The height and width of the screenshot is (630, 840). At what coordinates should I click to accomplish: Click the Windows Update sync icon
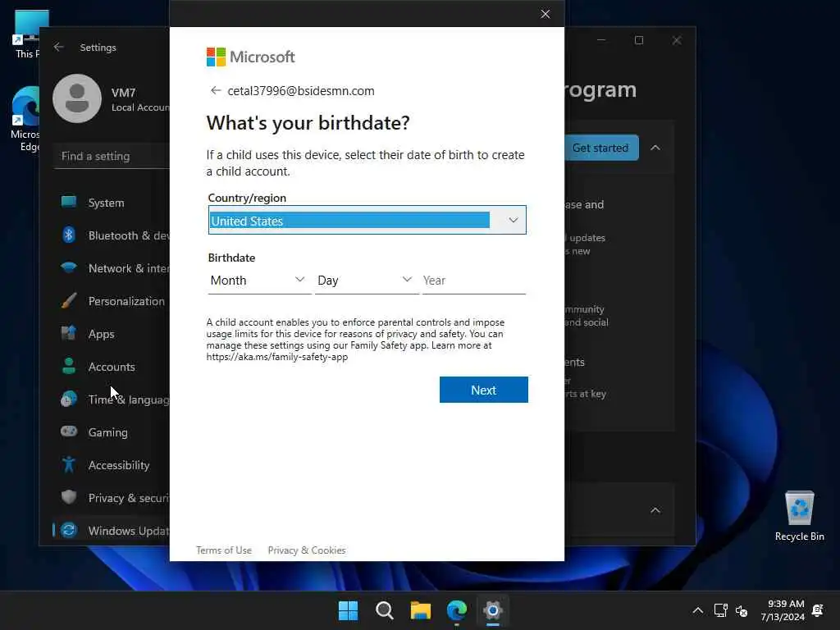(x=69, y=531)
